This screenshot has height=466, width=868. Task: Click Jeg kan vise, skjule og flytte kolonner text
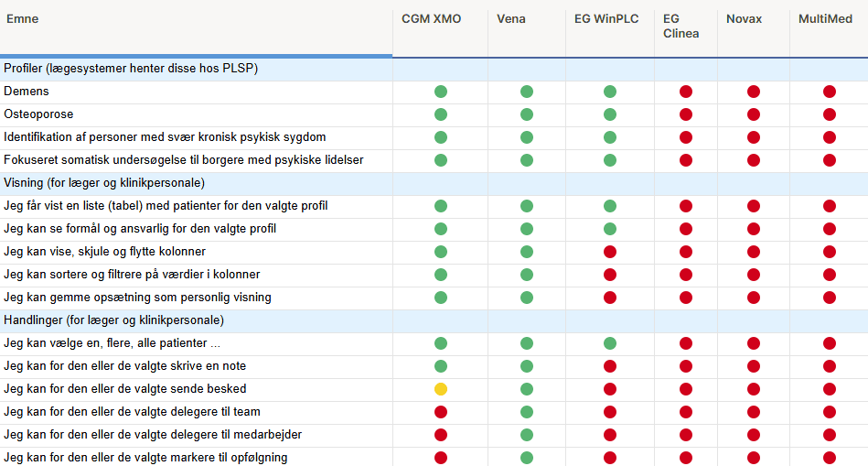click(104, 252)
